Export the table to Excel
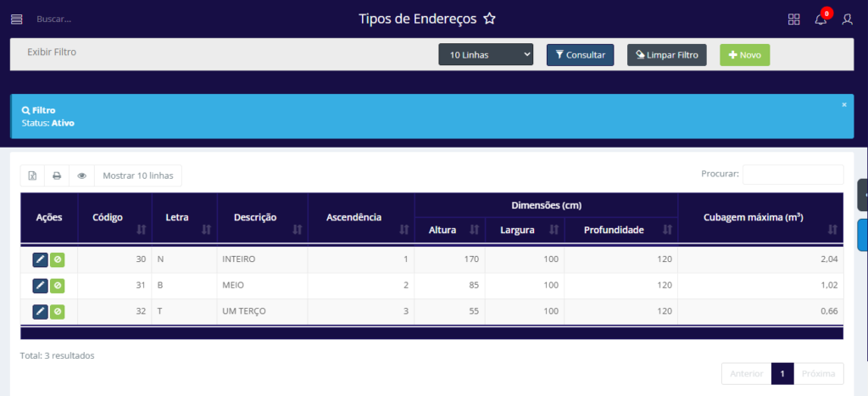This screenshot has width=868, height=396. click(x=32, y=176)
